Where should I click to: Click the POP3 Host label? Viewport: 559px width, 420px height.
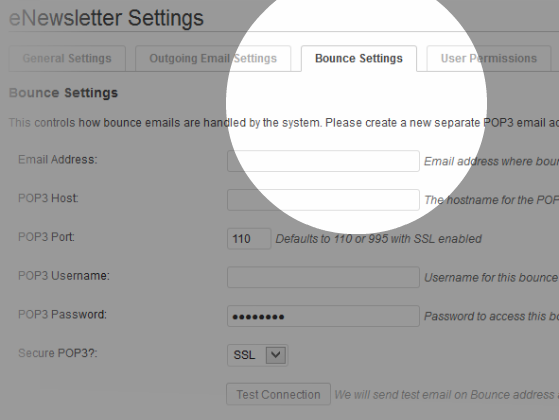tap(48, 198)
